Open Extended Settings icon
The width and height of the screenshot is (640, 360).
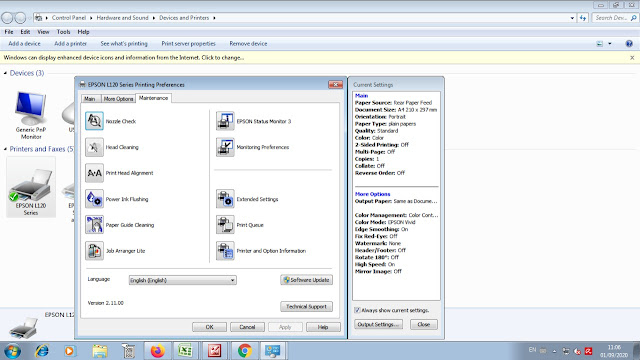(x=225, y=199)
